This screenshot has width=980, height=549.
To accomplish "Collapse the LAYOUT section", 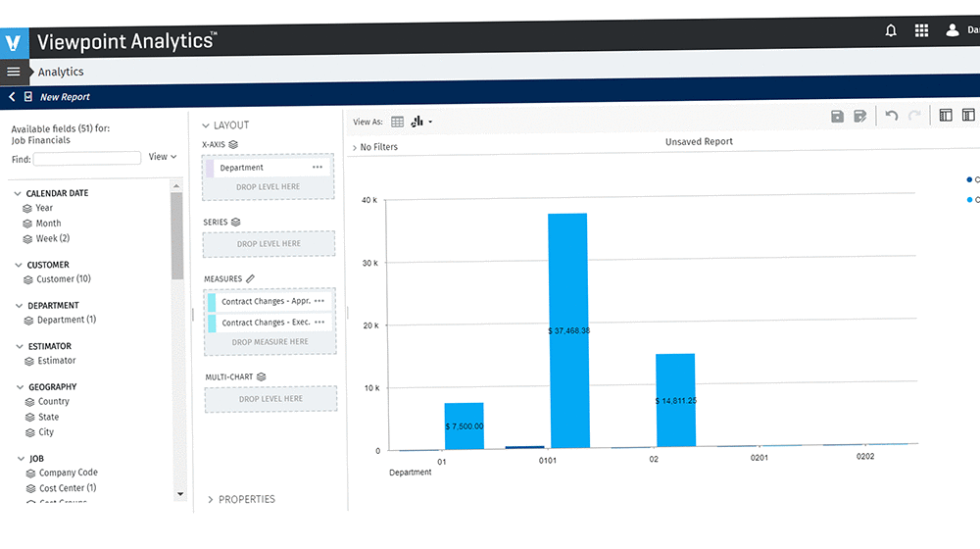I will [206, 125].
